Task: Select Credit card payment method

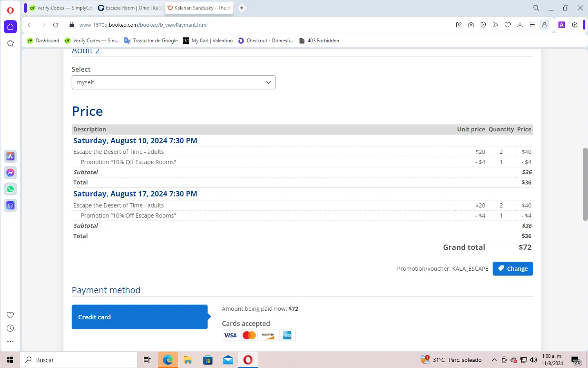Action: tap(140, 317)
